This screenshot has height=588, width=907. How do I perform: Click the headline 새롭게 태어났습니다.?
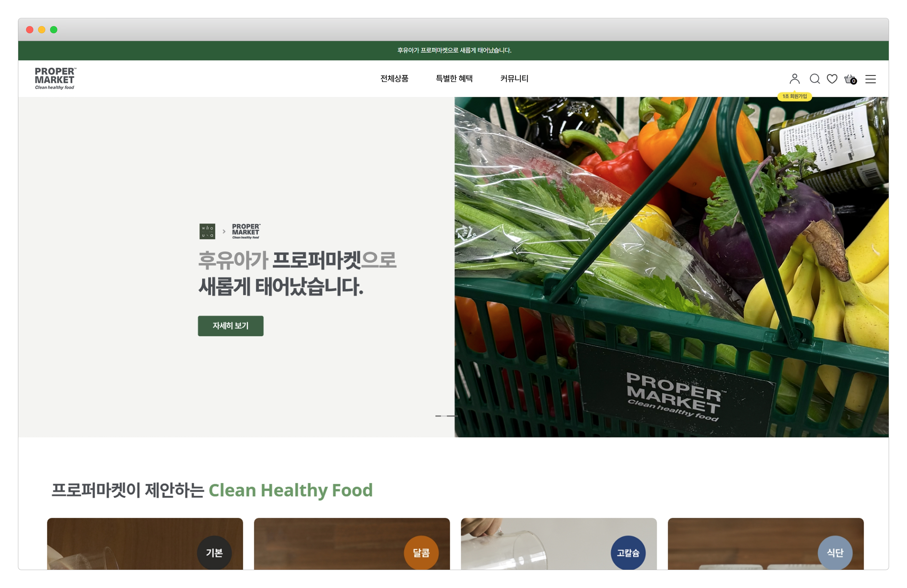281,287
